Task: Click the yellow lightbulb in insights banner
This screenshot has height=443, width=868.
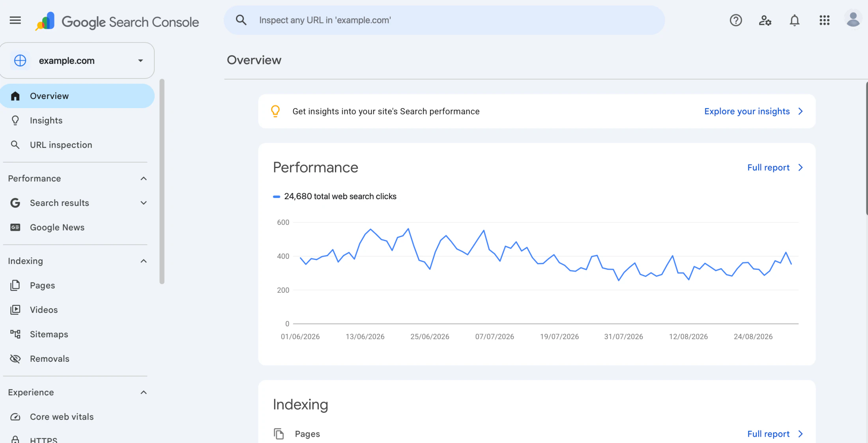Action: pyautogui.click(x=275, y=111)
